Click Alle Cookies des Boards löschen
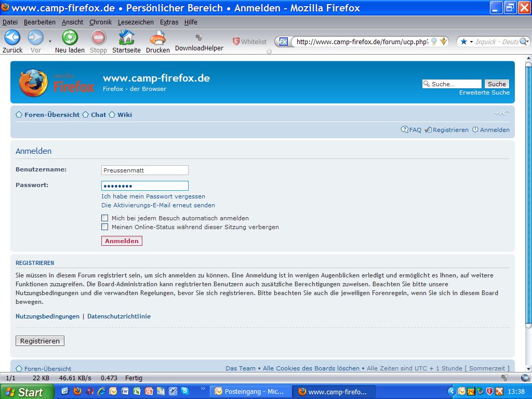Screen dimensions: 532x399 [311, 368]
